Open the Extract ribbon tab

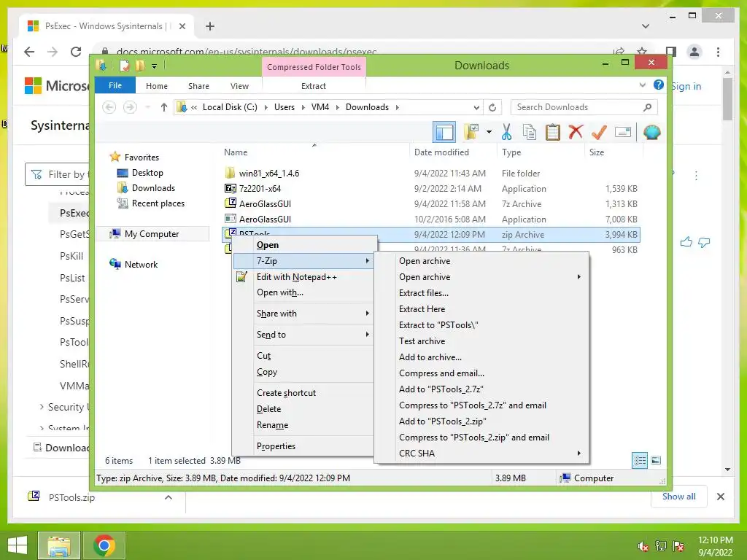pyautogui.click(x=314, y=86)
